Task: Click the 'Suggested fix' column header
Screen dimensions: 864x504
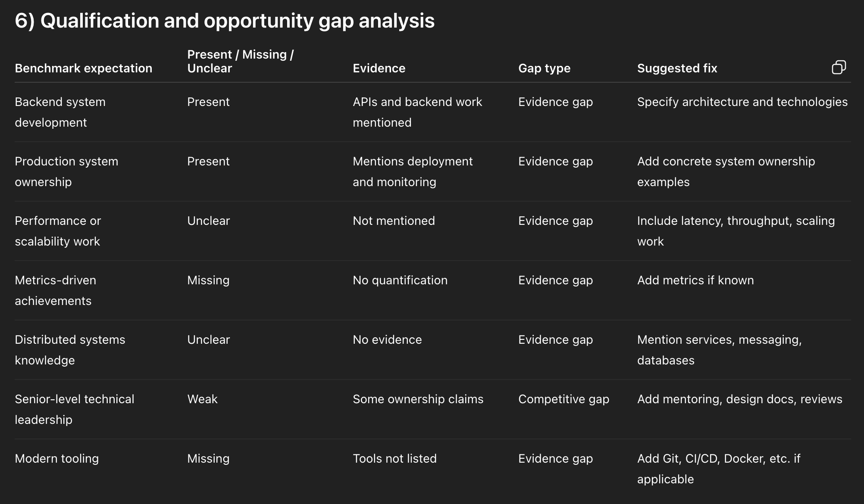Action: click(x=677, y=68)
